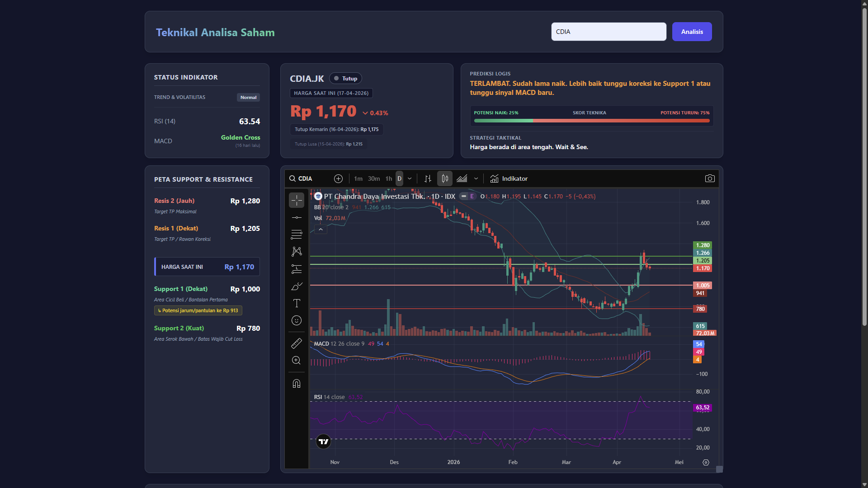The height and width of the screenshot is (488, 868).
Task: Click the CDIA stock code input field
Action: (608, 32)
